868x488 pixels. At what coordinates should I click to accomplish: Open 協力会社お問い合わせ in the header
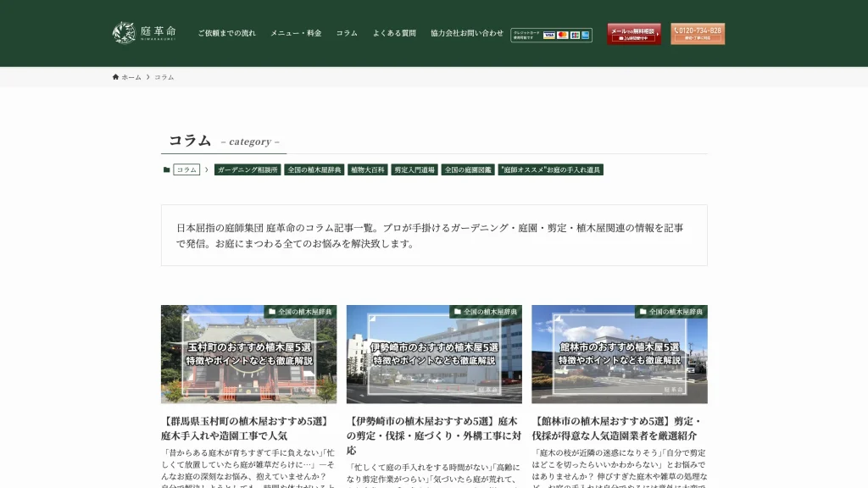(x=466, y=34)
